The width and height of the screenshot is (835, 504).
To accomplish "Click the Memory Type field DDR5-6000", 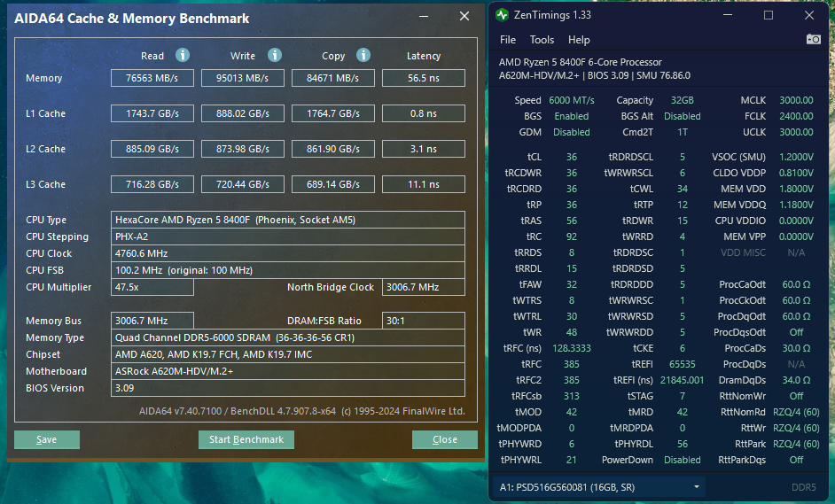I will click(x=288, y=337).
